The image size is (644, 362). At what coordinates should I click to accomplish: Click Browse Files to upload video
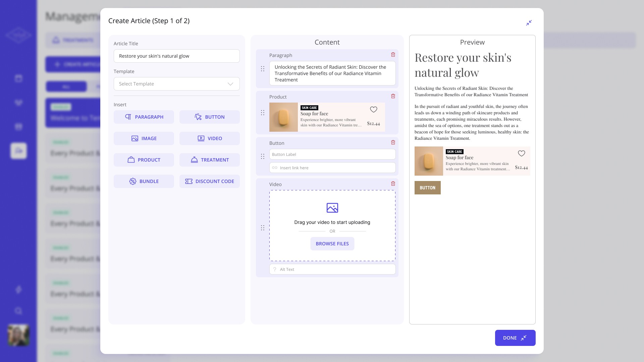[332, 244]
